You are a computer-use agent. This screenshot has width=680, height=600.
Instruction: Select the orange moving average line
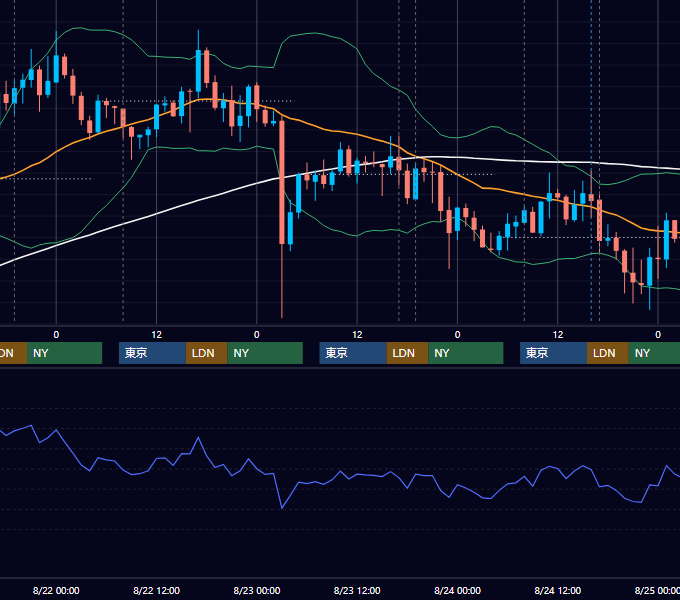(356, 134)
